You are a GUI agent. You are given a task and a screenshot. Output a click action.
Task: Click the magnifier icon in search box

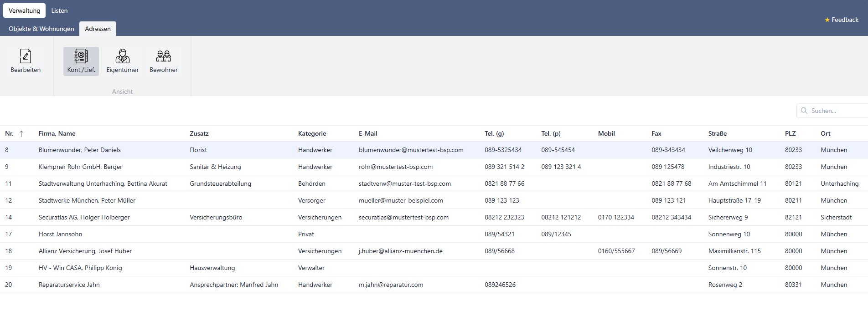(804, 111)
